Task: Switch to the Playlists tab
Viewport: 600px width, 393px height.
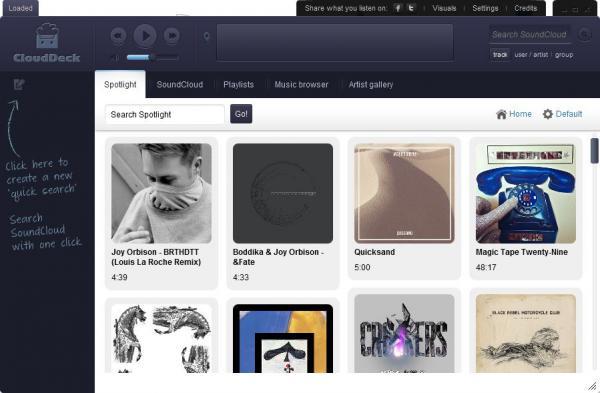Action: coord(238,85)
